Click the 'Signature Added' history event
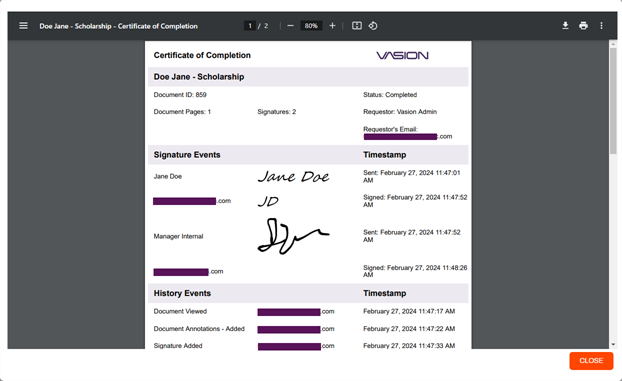This screenshot has width=622, height=381. [x=178, y=346]
